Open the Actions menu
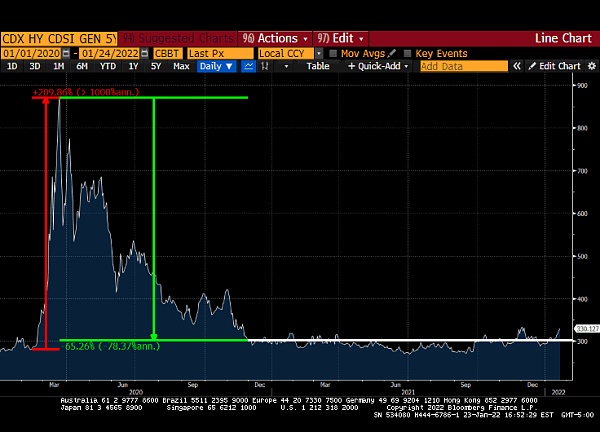This screenshot has width=600, height=432. [x=273, y=38]
